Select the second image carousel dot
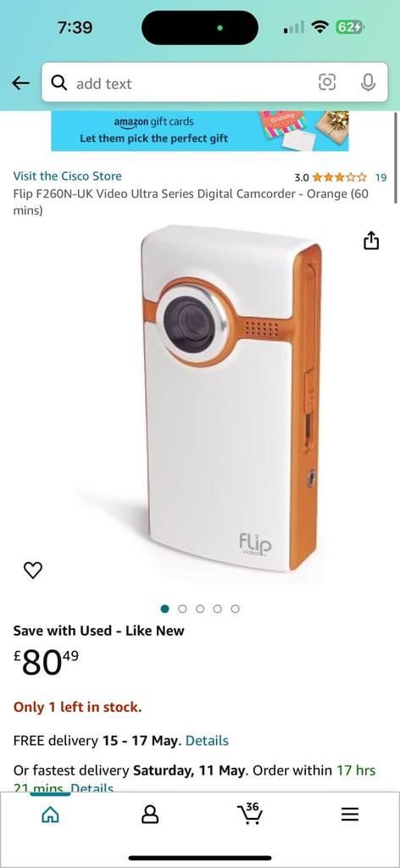Image resolution: width=400 pixels, height=868 pixels. [182, 609]
